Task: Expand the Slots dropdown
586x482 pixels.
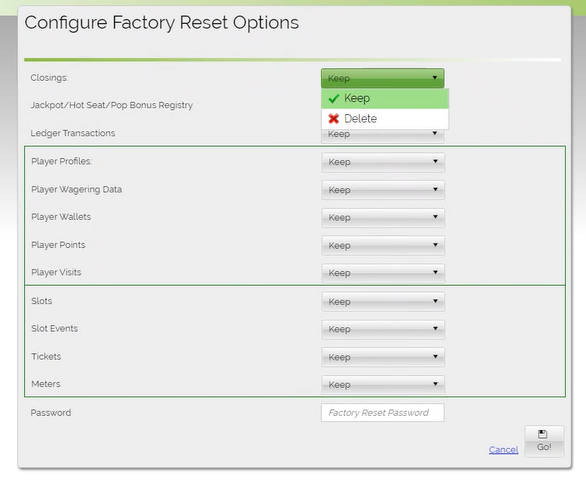Action: [x=383, y=302]
